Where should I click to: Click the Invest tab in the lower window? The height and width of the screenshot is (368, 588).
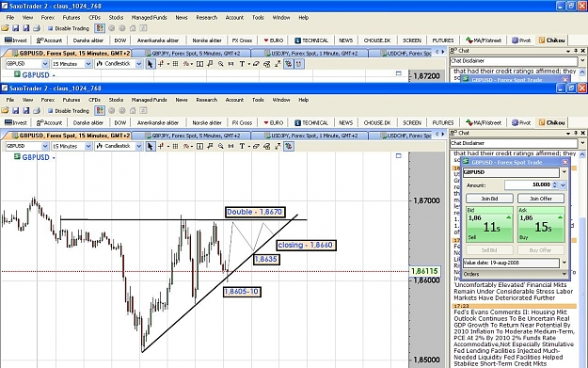click(16, 122)
